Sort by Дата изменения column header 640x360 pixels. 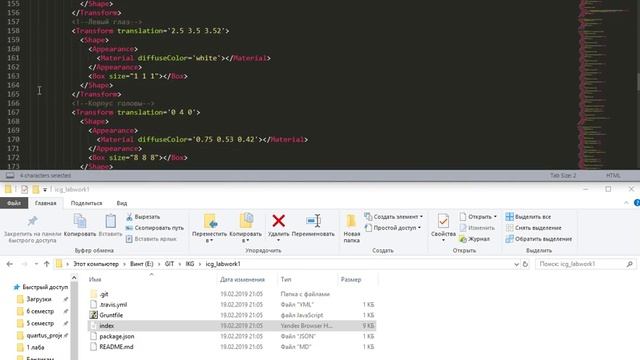tap(242, 280)
